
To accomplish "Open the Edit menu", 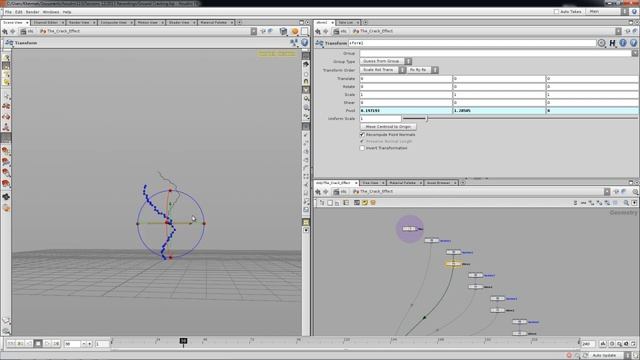I will coord(19,12).
